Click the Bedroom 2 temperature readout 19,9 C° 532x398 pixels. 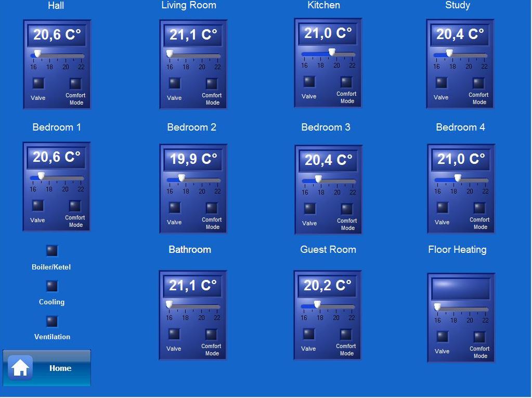[193, 159]
